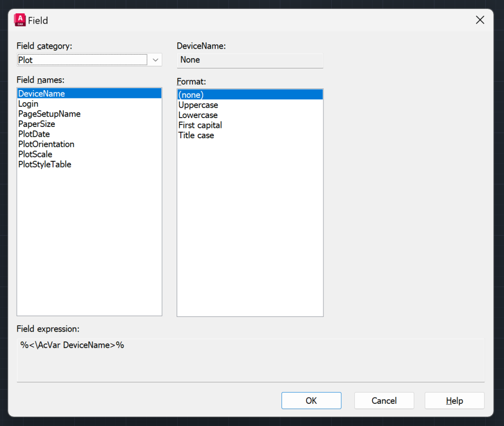Select PageSetupName field name
The image size is (504, 426).
(x=49, y=114)
